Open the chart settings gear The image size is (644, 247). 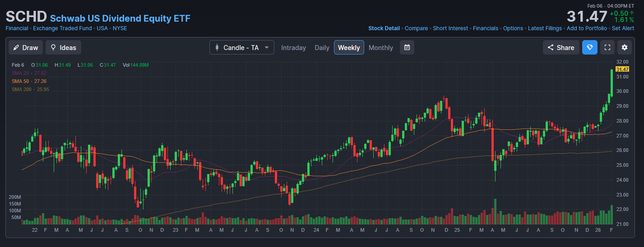(x=625, y=47)
